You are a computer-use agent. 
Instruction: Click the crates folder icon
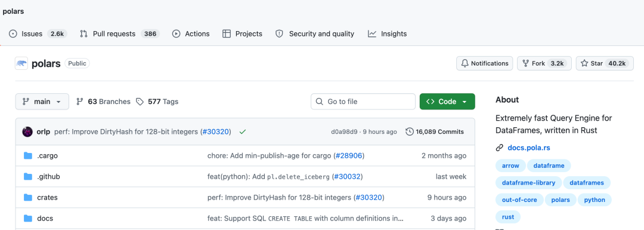28,198
